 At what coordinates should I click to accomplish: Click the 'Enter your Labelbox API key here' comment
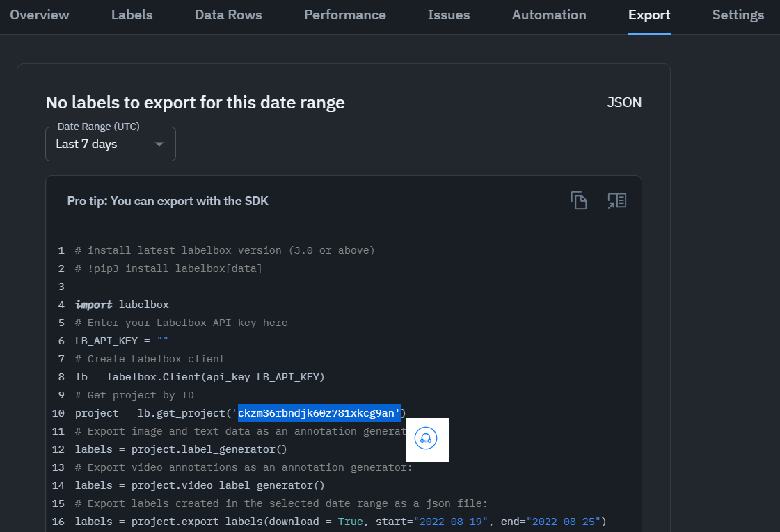click(181, 323)
